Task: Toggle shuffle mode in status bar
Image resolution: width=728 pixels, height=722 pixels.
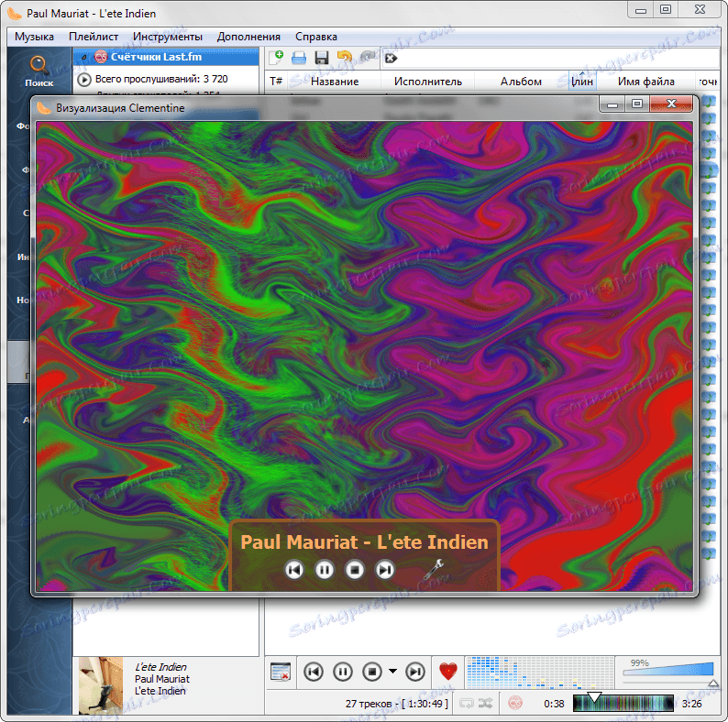Action: (x=486, y=704)
